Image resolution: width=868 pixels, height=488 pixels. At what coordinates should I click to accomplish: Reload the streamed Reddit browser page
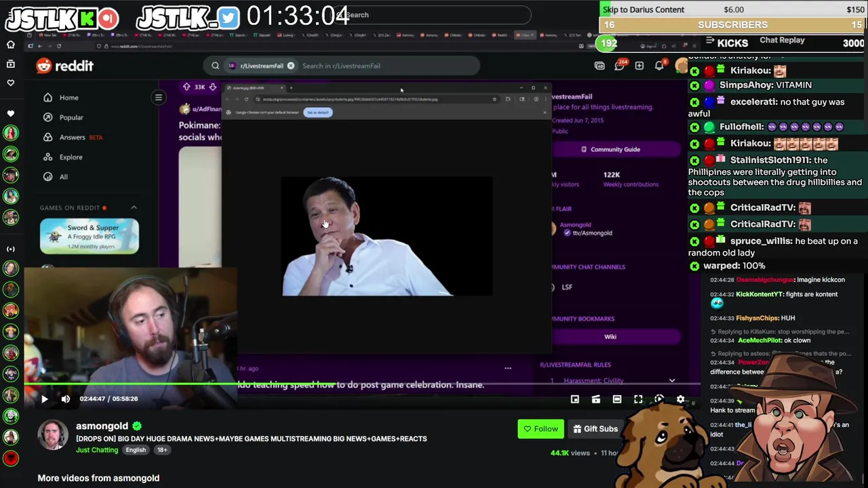59,46
